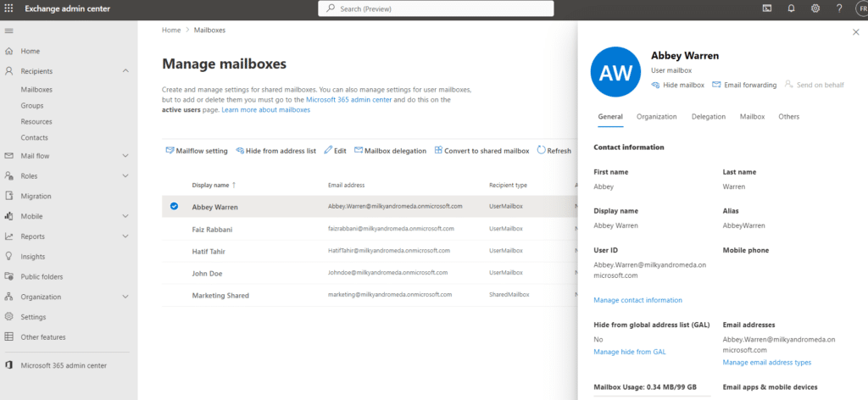Click the Settings gear icon in sidebar

point(8,317)
